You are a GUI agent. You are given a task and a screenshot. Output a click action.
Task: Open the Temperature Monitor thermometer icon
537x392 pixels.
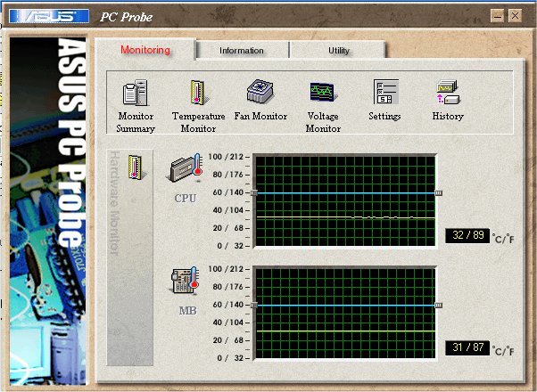tap(198, 93)
